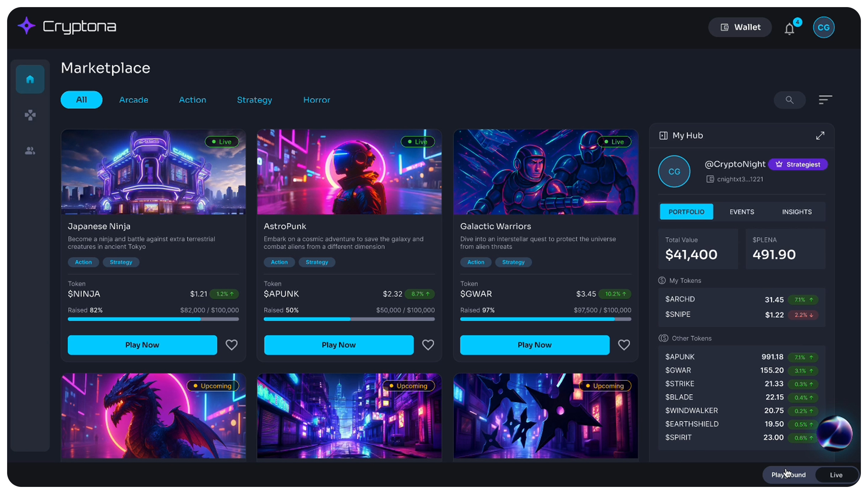Switch the bottom toggle to Live mode
The image size is (868, 494).
coord(835,474)
